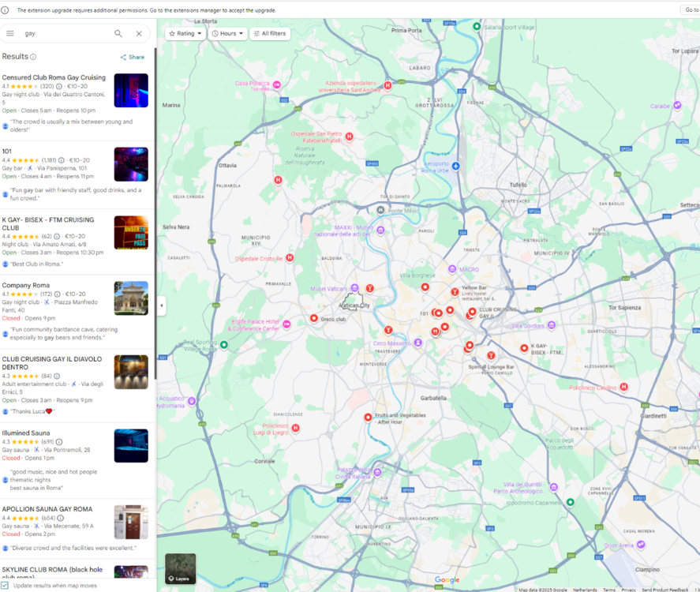Click the MAXXI museum marker
This screenshot has width=700, height=592.
coord(380,230)
